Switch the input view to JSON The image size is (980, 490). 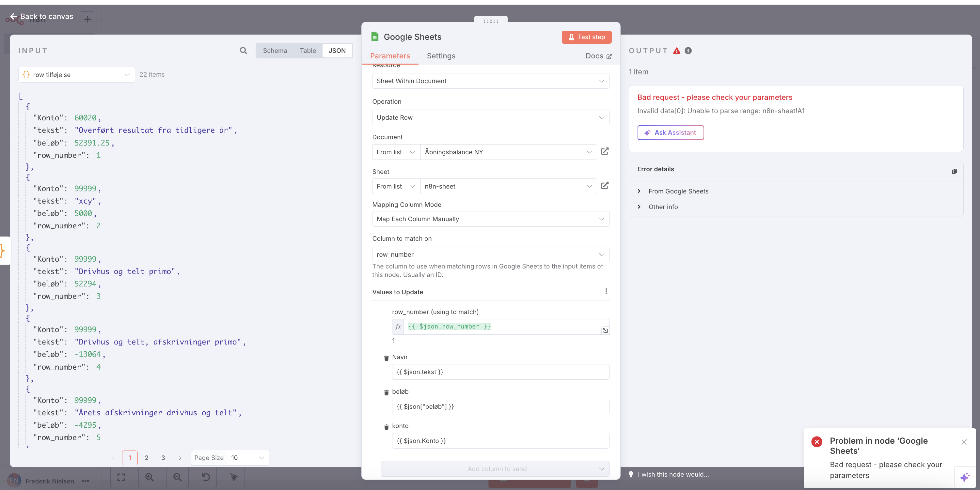coord(337,51)
